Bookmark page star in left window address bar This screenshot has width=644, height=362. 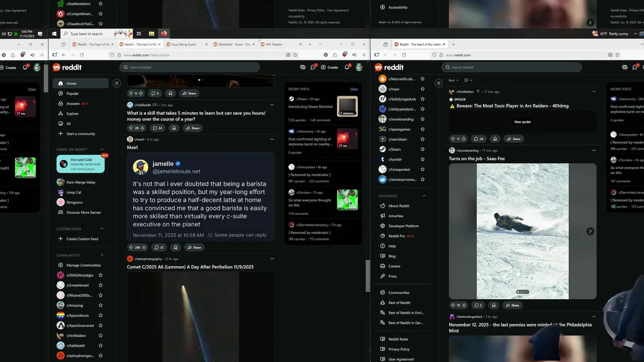click(295, 55)
